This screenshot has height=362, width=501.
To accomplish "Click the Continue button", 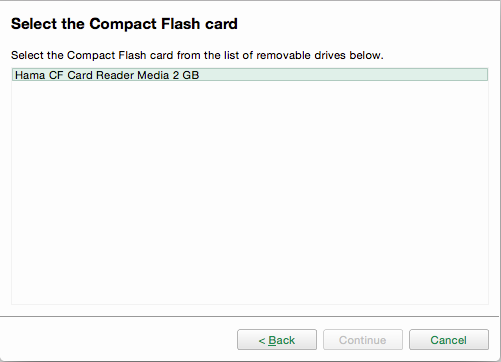I will (363, 340).
